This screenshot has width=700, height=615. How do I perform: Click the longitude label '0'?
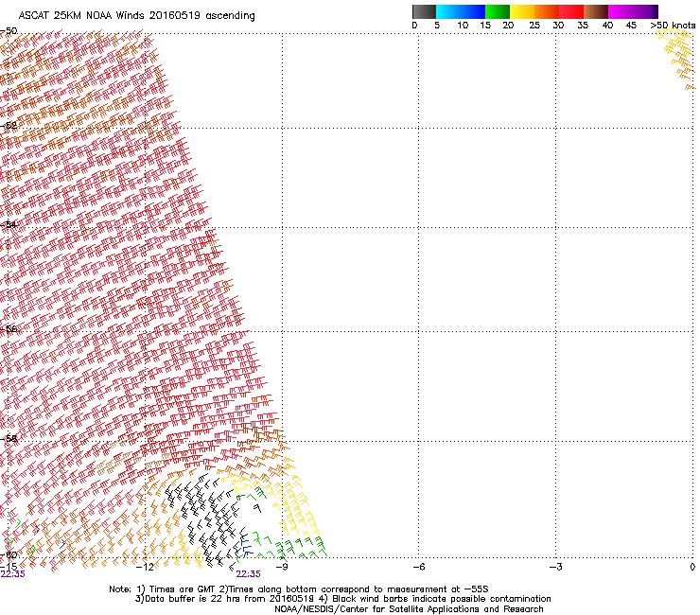coord(692,567)
